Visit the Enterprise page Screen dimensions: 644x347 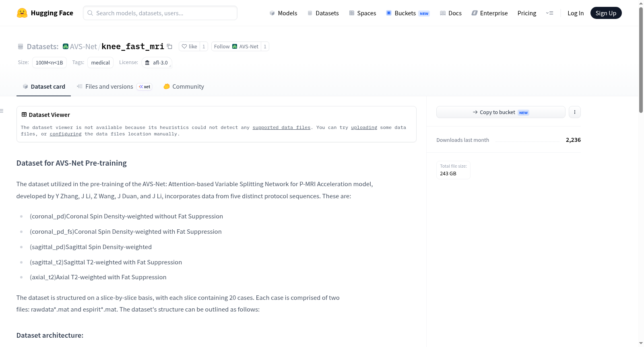pyautogui.click(x=489, y=13)
